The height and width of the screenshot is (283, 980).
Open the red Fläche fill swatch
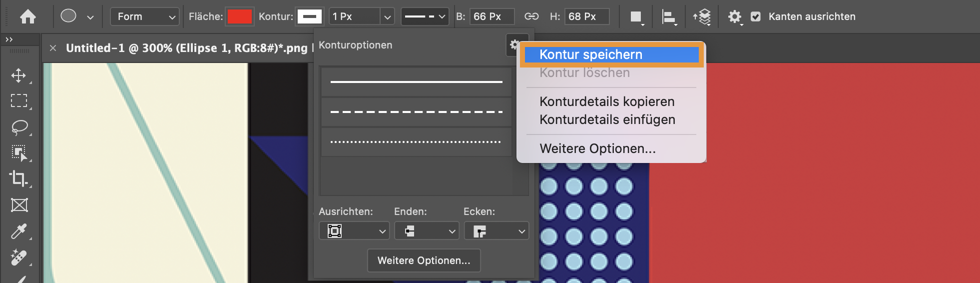click(x=240, y=16)
